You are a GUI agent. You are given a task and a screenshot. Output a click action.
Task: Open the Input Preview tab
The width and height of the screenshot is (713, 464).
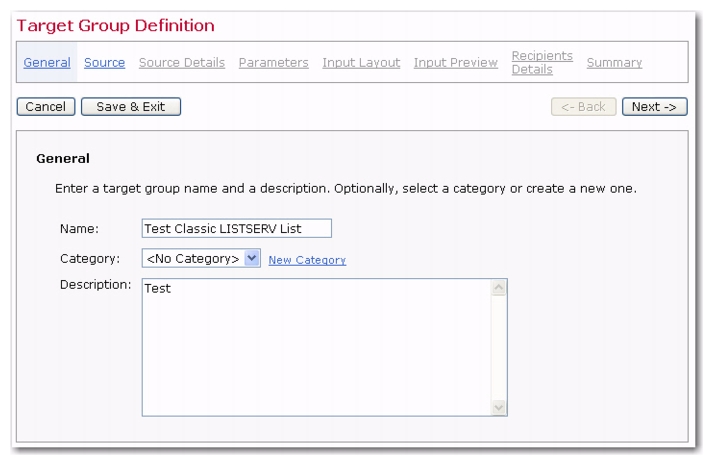tap(456, 62)
